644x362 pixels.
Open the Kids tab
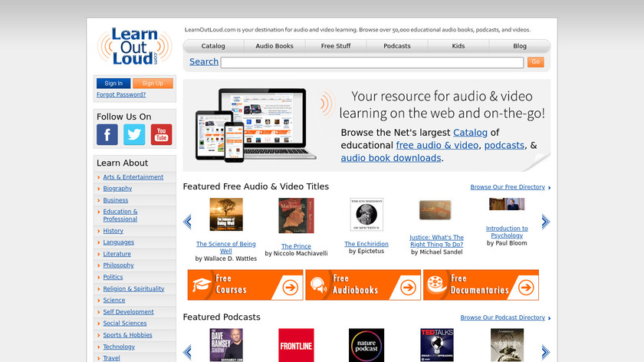(x=458, y=46)
